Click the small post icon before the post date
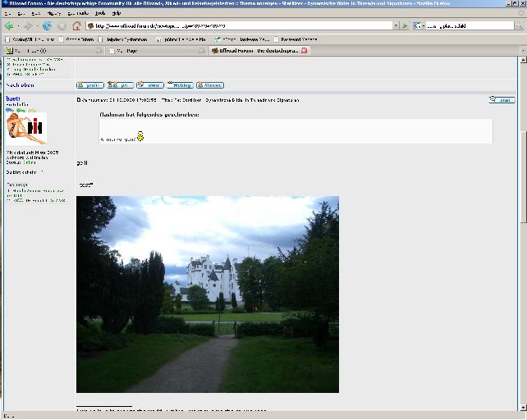527x420 pixels. click(x=79, y=100)
